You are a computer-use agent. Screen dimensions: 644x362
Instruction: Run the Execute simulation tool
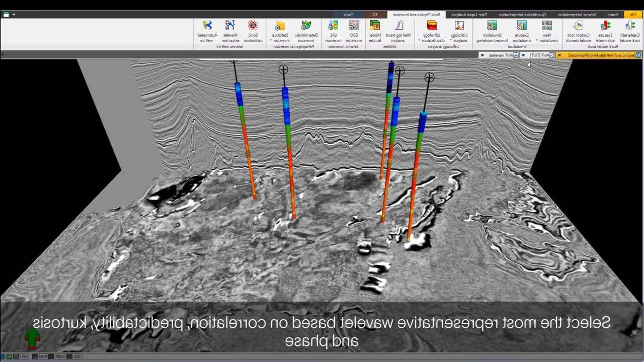coord(522,31)
